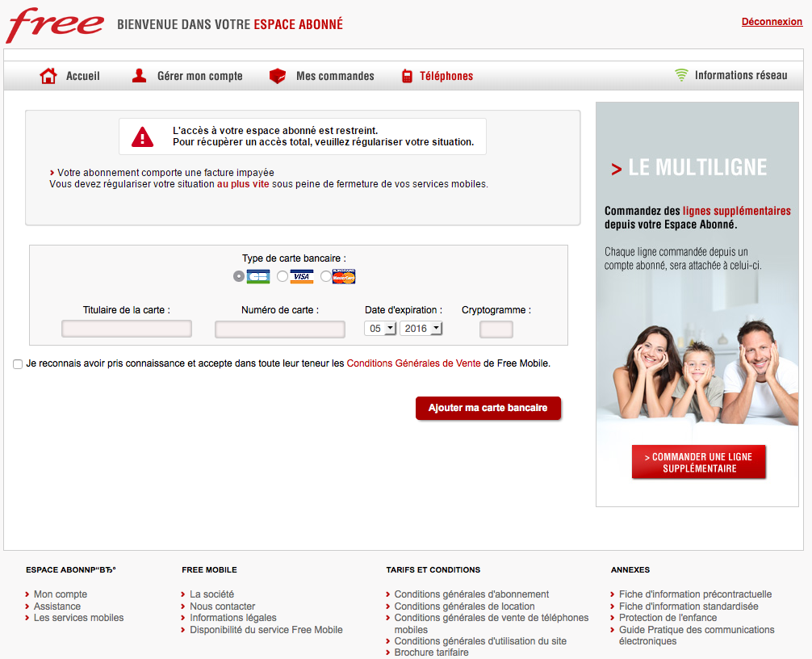Image resolution: width=812 pixels, height=659 pixels.
Task: Tick the Conditions Générales acceptance checkbox
Action: click(18, 364)
